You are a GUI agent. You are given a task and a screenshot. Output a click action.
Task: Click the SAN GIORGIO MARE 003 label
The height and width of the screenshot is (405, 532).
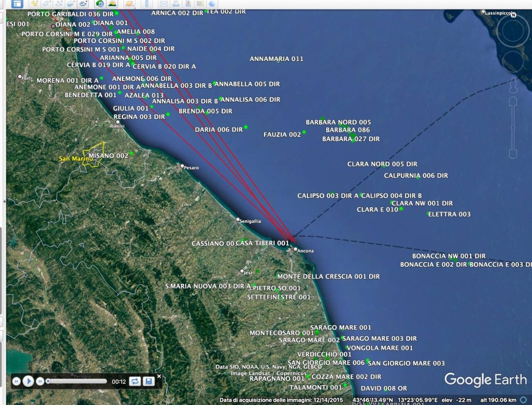point(406,363)
